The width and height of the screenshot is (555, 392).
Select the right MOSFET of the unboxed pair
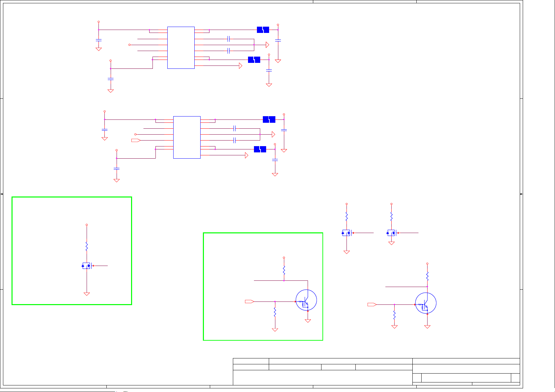(392, 233)
